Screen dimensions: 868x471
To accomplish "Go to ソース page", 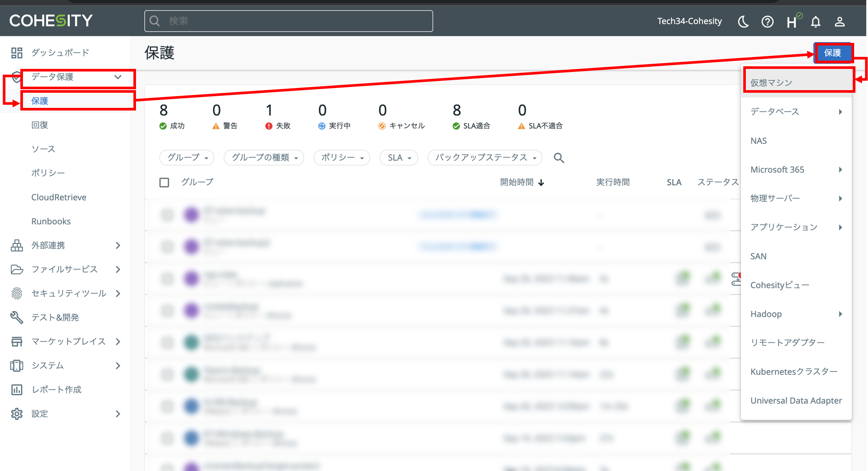I will click(x=43, y=149).
